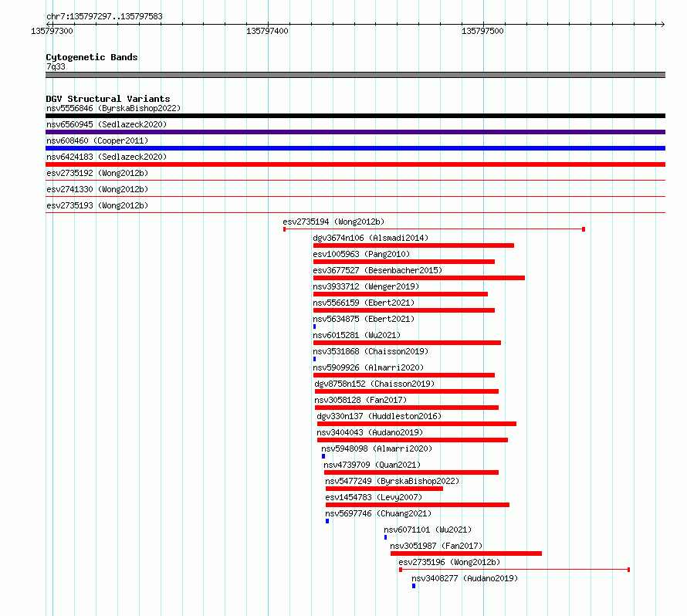Select the red nsv5909926 variant bar

(404, 375)
